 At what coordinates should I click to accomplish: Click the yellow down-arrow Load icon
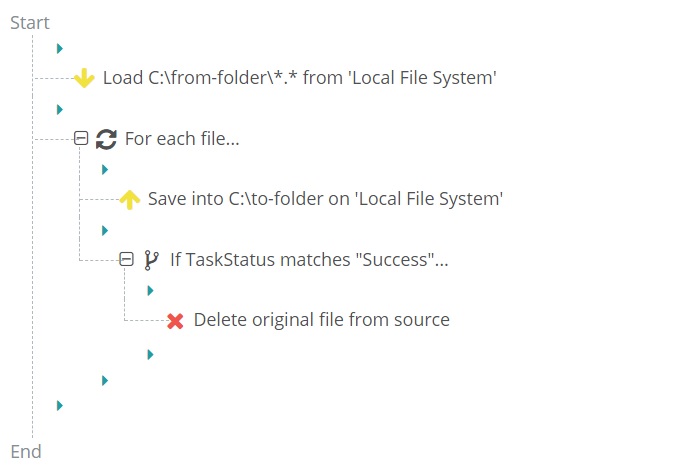click(84, 78)
